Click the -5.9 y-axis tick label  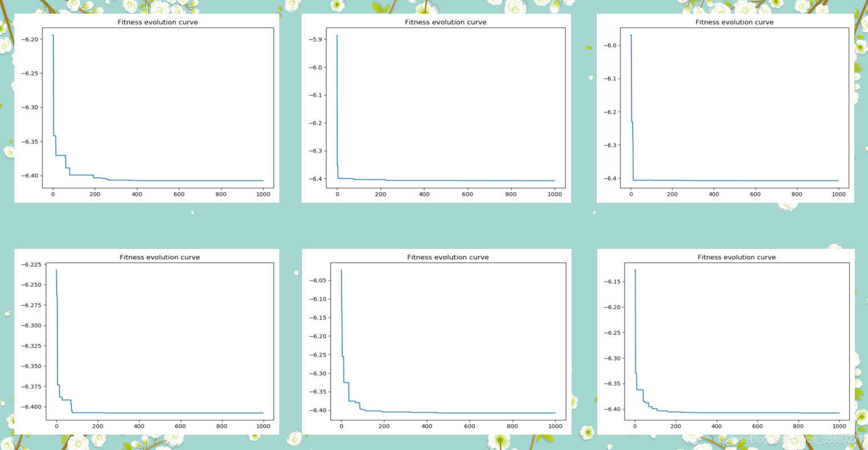tap(316, 39)
